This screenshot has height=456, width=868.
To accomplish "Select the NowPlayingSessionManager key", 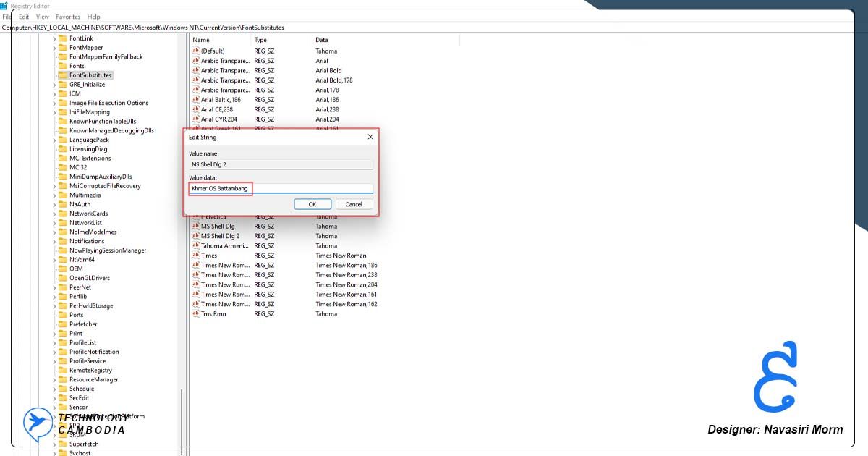I will point(108,250).
